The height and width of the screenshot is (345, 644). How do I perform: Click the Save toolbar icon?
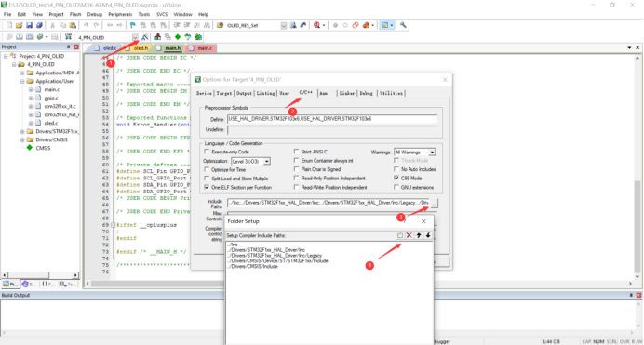coord(29,25)
